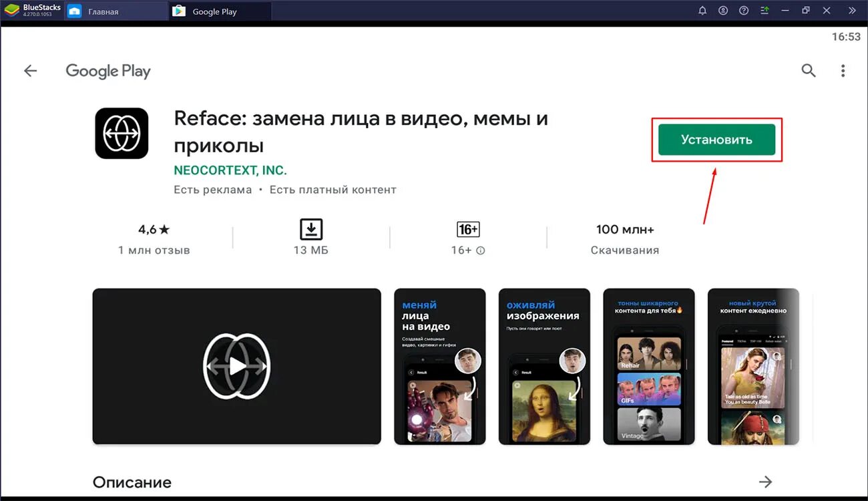Image resolution: width=868 pixels, height=501 pixels.
Task: Click the '1 млн отзыв' text
Action: [x=154, y=251]
